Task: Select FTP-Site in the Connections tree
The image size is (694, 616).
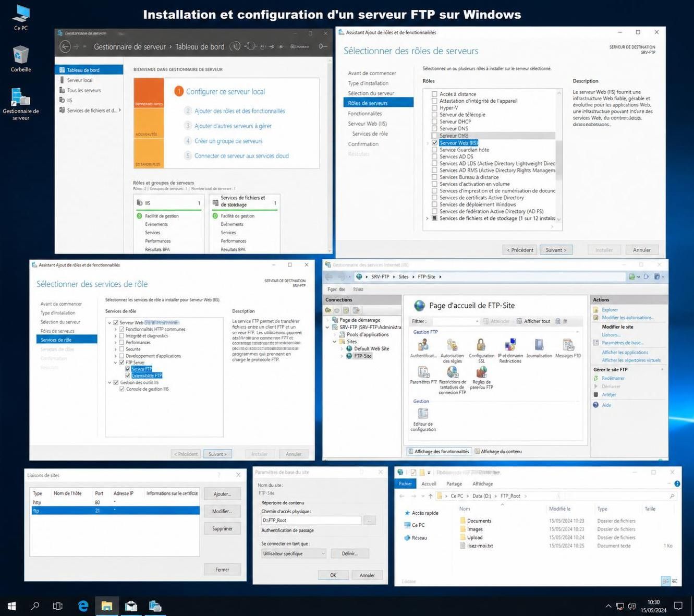Action: pos(362,356)
